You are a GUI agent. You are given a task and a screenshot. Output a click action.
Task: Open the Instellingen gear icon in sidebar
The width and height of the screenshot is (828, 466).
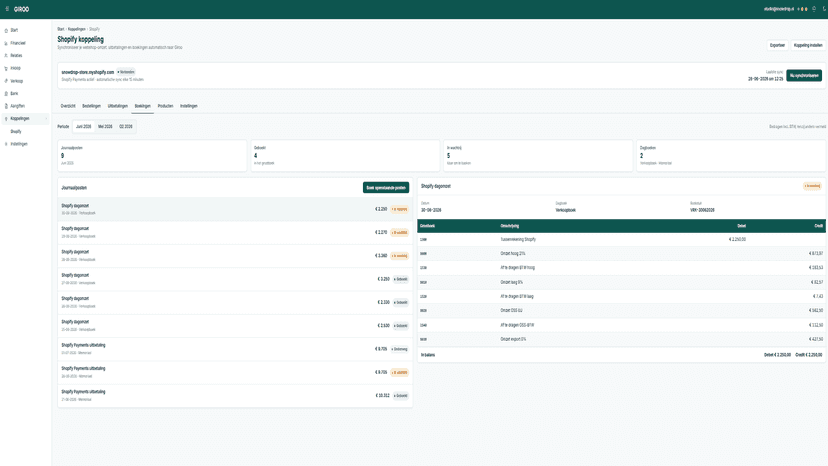point(6,144)
